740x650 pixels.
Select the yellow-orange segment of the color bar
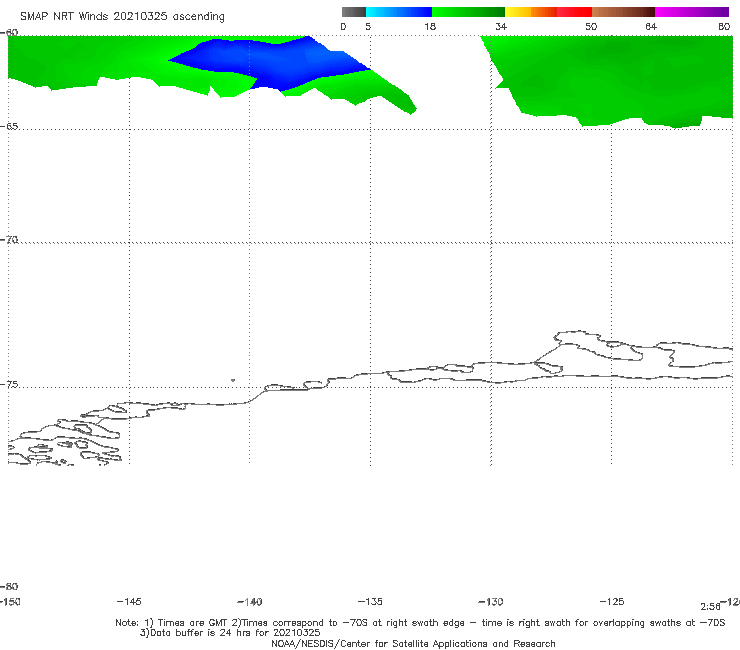click(531, 12)
